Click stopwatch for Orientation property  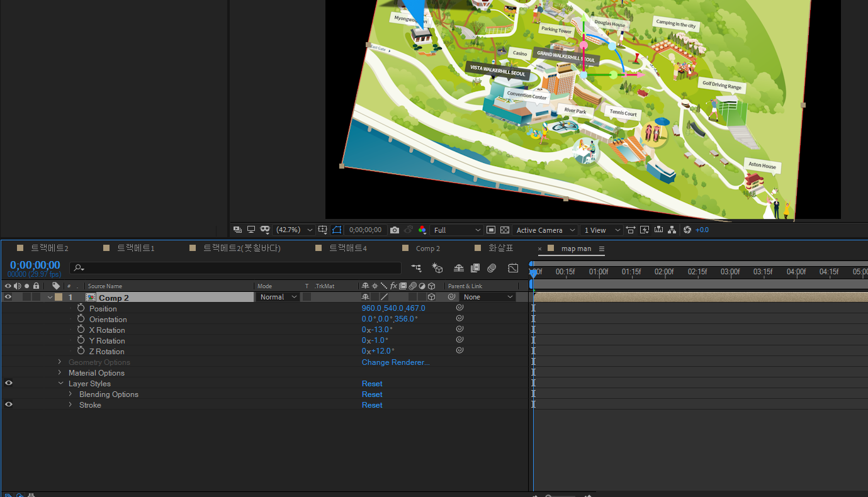click(81, 318)
